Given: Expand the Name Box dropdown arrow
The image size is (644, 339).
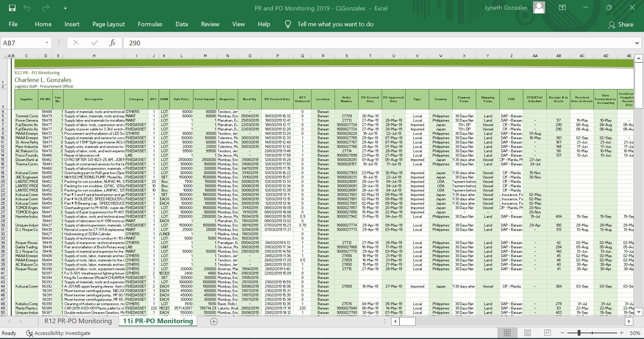Looking at the screenshot, I should pos(47,43).
